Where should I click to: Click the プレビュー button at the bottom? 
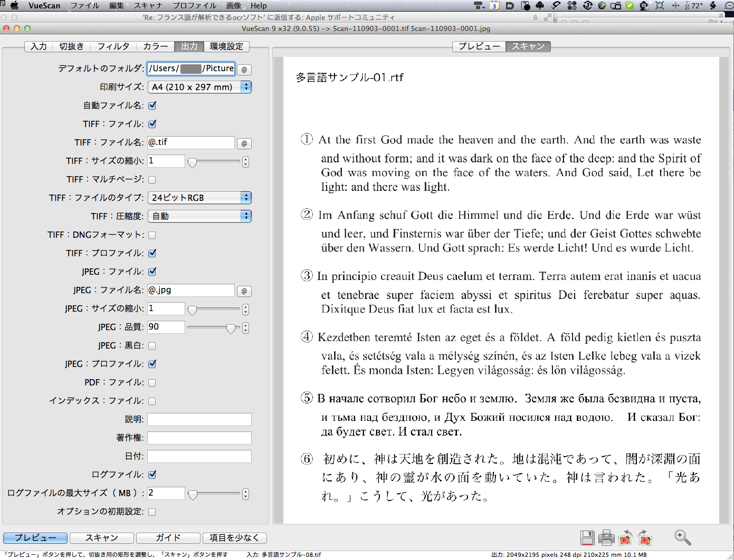(35, 538)
